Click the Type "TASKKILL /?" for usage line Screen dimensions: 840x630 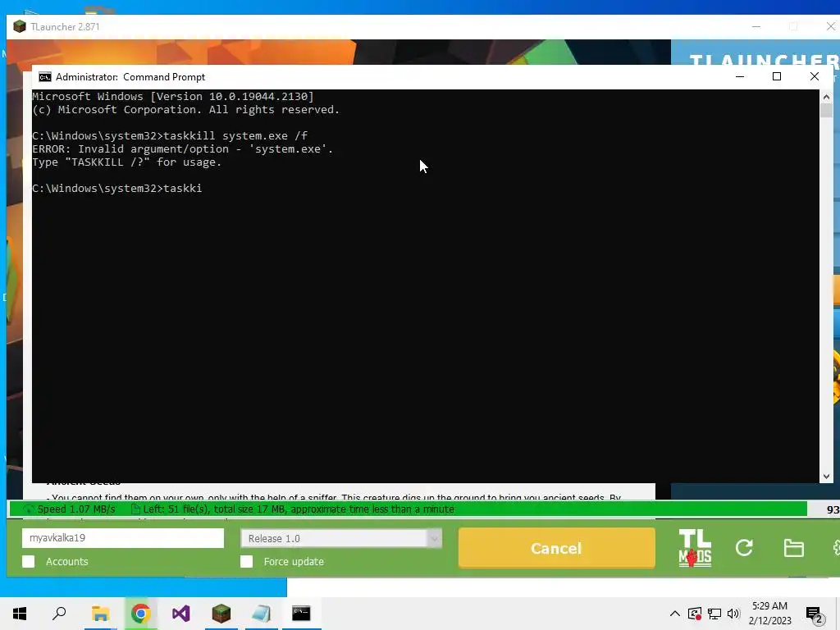tap(127, 162)
